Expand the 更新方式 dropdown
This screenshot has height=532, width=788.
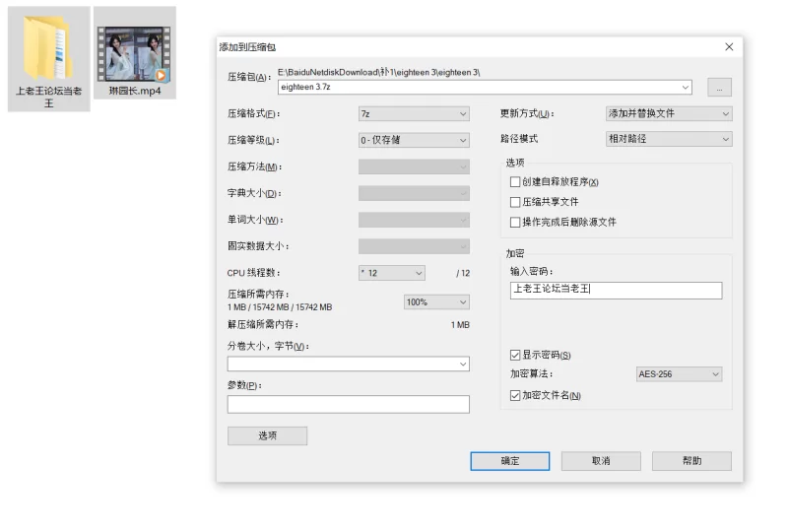(668, 113)
